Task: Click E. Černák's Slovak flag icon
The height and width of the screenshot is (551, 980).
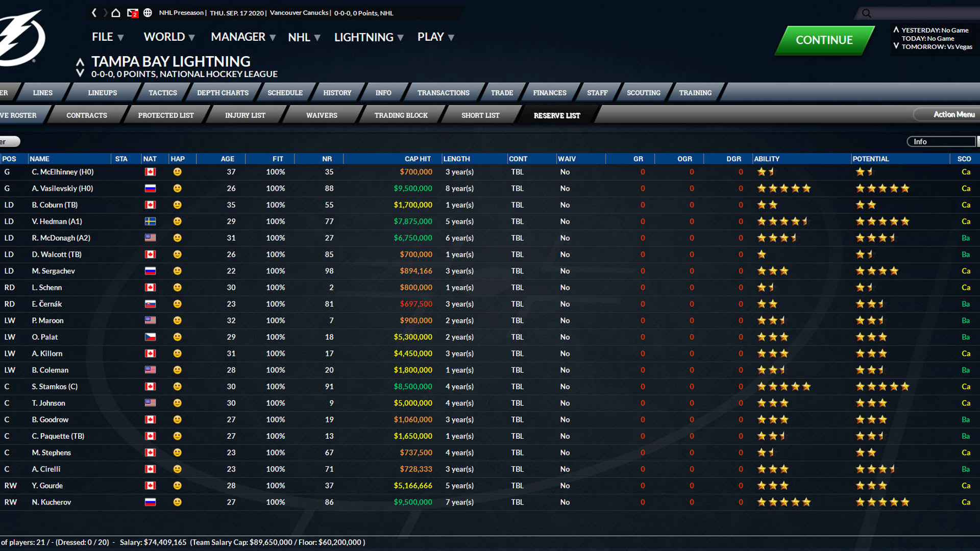Action: (150, 304)
